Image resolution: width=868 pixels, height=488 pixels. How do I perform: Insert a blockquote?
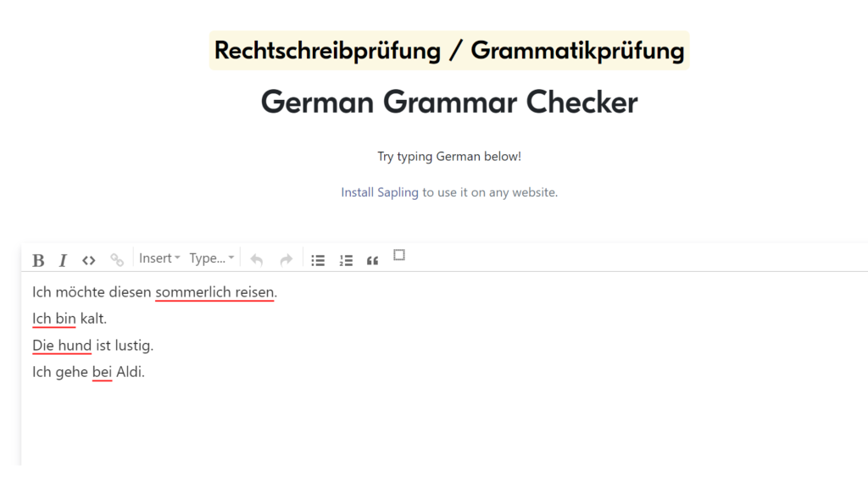tap(372, 259)
